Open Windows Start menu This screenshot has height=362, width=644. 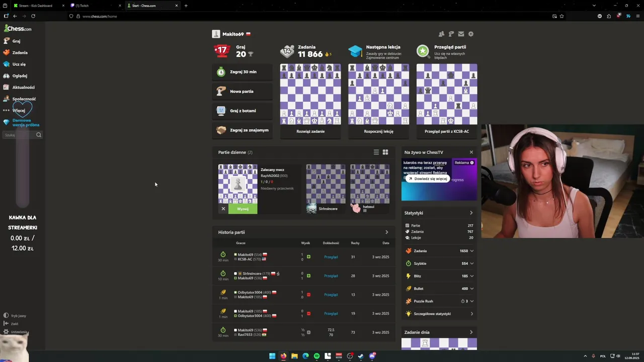tap(272, 356)
